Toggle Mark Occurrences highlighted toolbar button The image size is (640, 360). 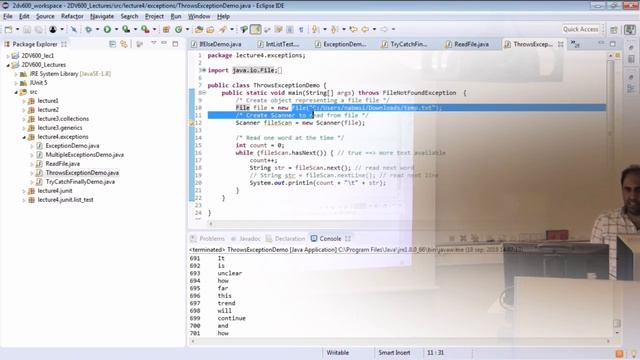tap(256, 29)
